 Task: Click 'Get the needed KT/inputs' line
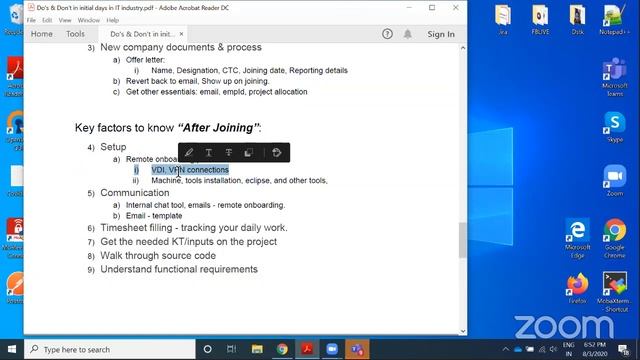(189, 242)
